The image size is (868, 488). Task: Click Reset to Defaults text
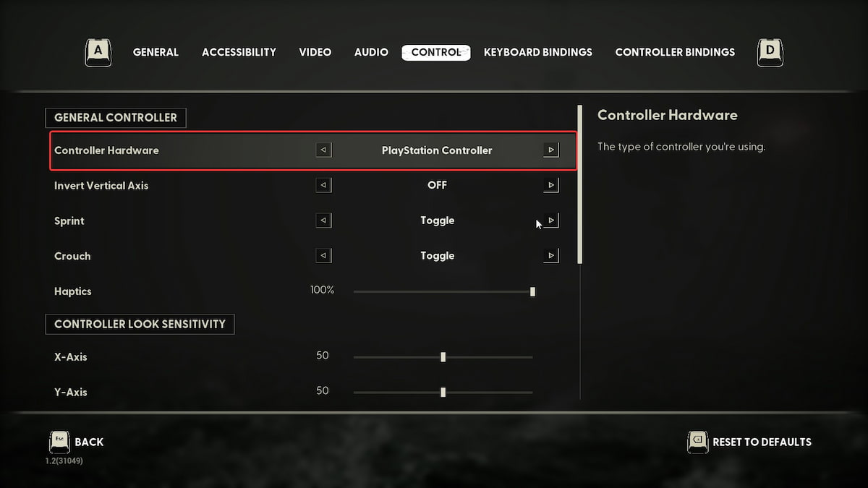(762, 442)
